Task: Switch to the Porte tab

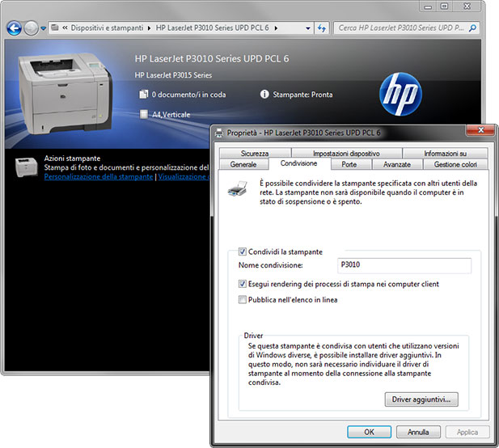Action: tap(349, 164)
